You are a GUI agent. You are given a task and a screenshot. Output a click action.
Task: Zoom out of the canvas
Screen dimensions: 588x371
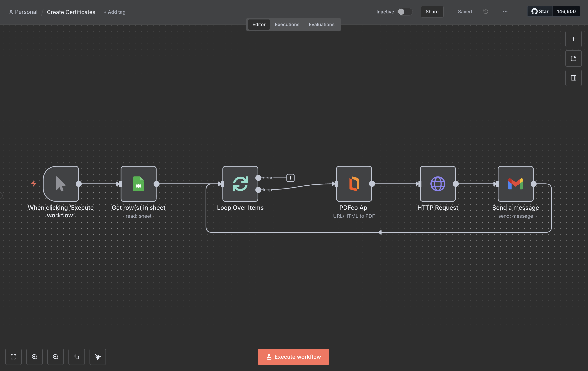[55, 357]
